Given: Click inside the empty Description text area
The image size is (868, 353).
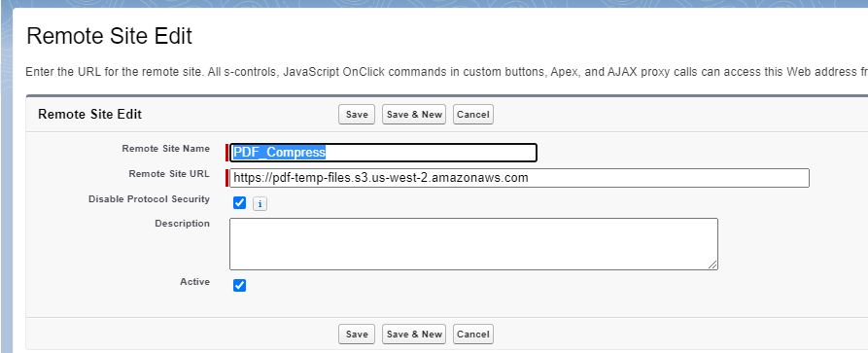Looking at the screenshot, I should (473, 244).
